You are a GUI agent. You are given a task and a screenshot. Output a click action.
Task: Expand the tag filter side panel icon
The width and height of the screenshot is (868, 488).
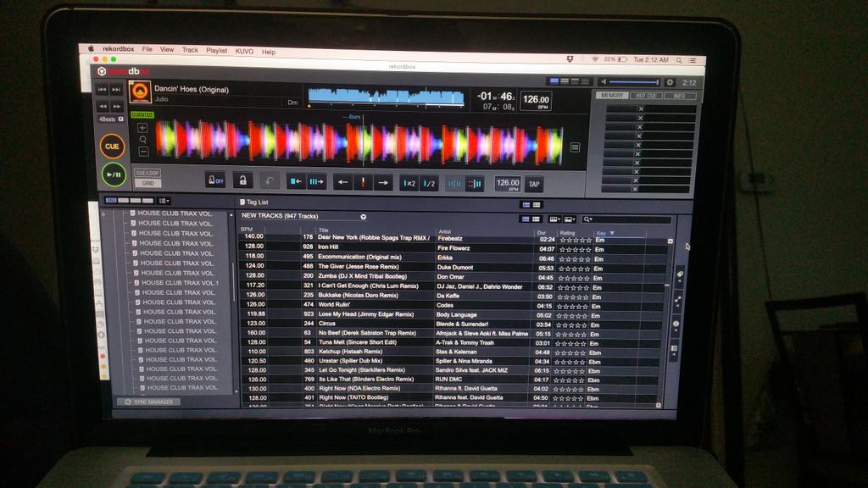(x=680, y=275)
